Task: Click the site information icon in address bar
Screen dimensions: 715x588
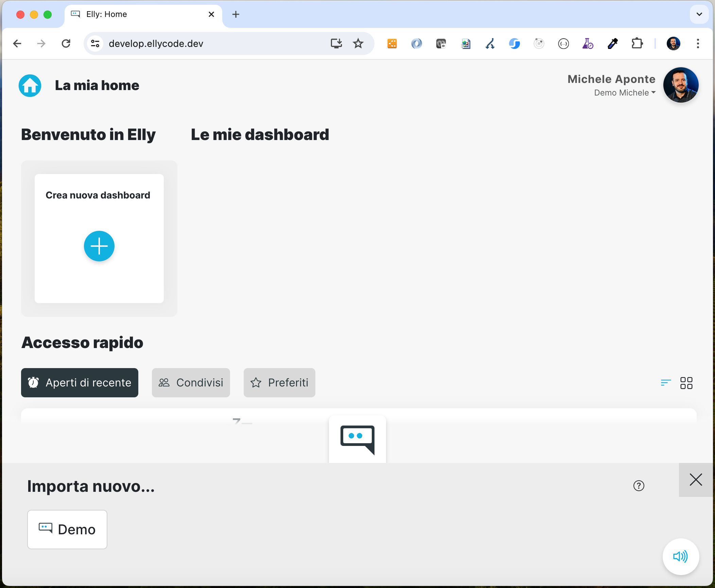Action: [x=95, y=44]
